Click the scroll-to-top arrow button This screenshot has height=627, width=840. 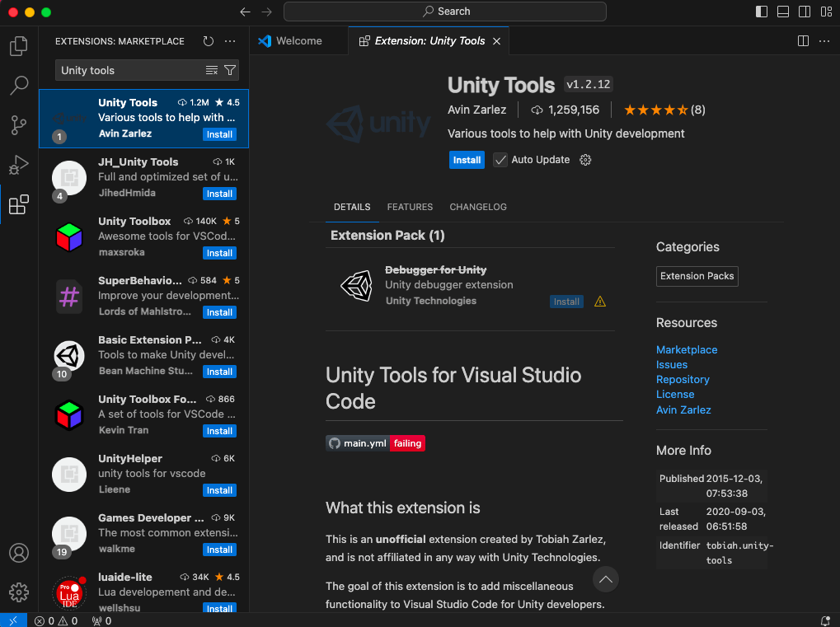(606, 579)
